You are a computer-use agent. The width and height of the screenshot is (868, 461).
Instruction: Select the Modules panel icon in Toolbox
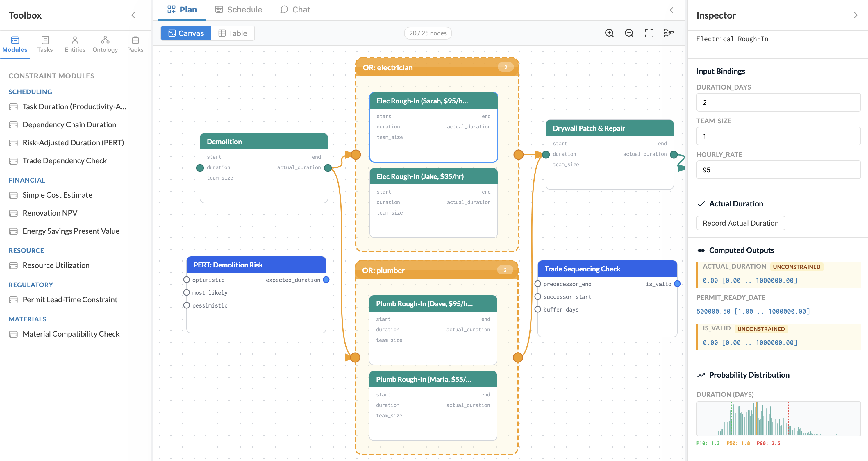click(x=15, y=43)
